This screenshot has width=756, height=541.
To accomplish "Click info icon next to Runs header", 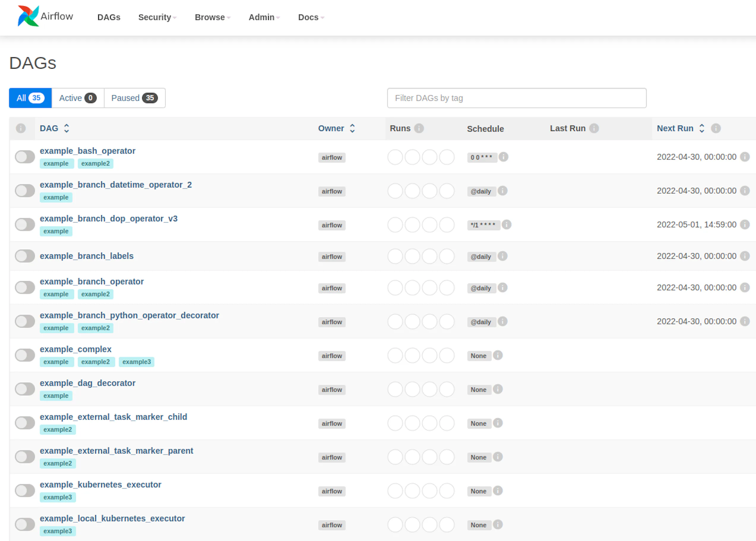I will [419, 128].
